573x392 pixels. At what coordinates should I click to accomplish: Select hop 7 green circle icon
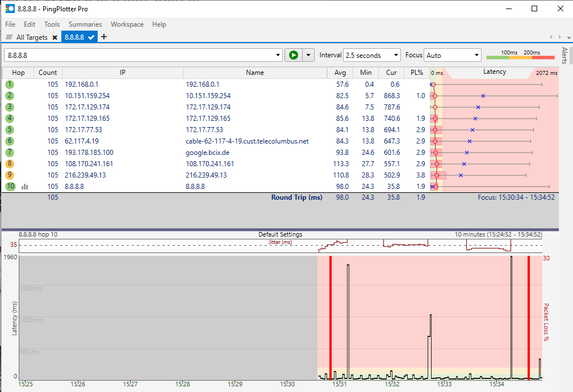tap(10, 152)
